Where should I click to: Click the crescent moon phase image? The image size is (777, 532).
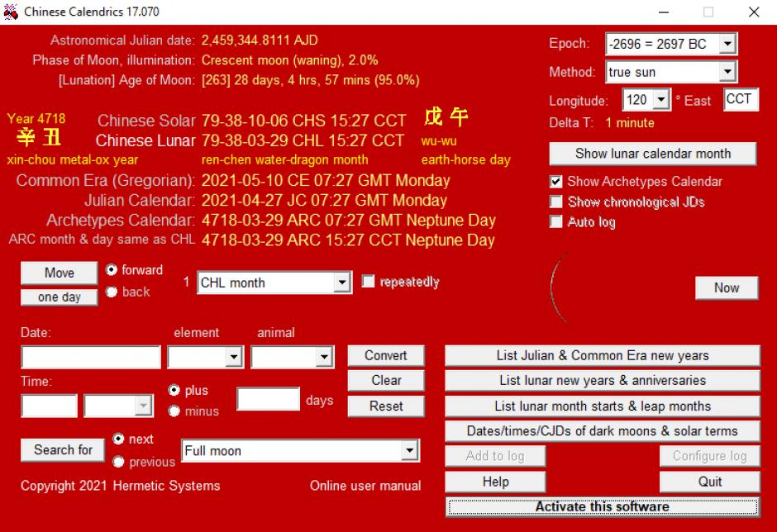tap(558, 288)
